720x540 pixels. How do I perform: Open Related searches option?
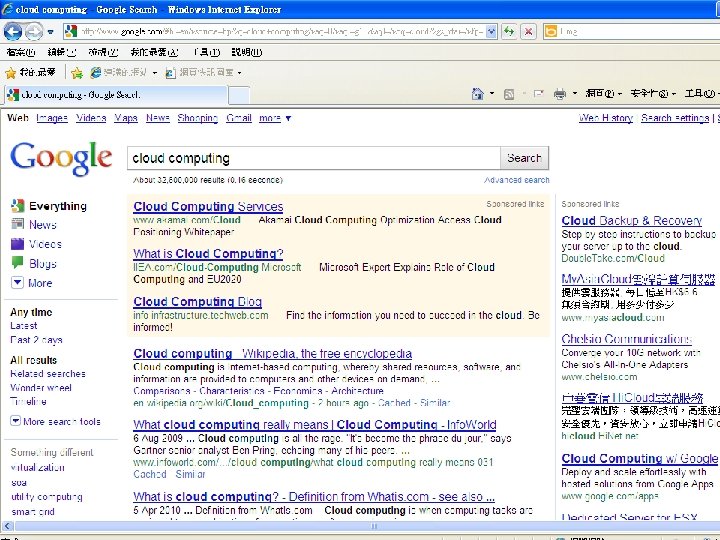[x=48, y=374]
